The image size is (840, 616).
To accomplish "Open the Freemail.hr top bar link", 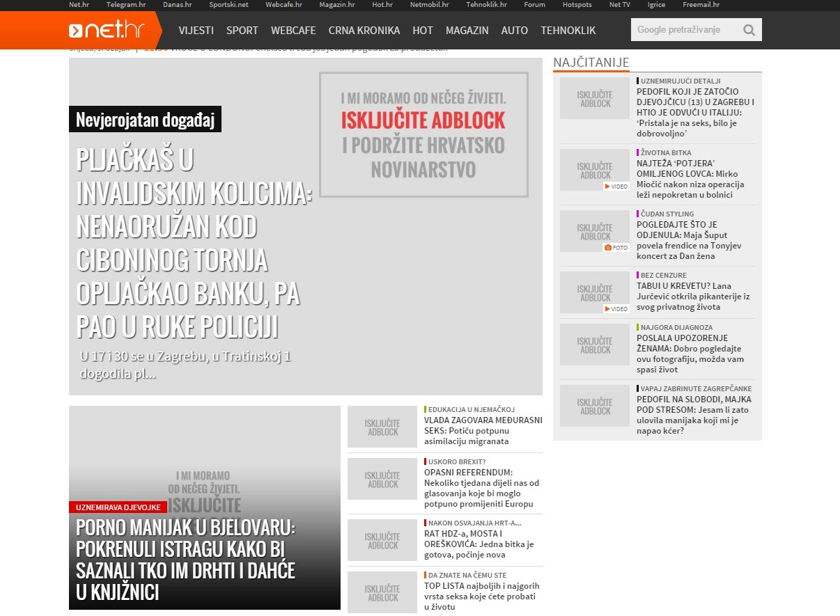I will [701, 5].
